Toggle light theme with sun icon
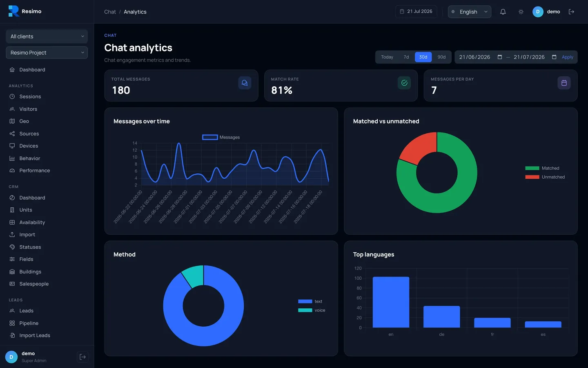Image resolution: width=588 pixels, height=368 pixels. (x=521, y=12)
